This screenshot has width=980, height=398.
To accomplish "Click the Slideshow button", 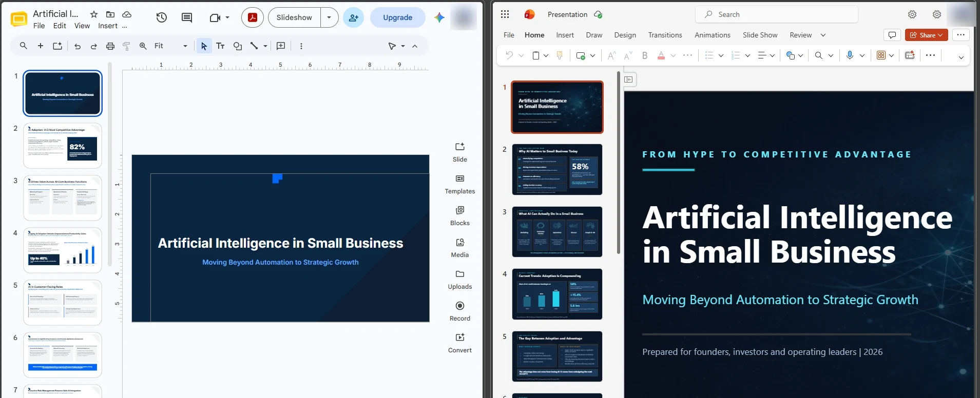I will (x=294, y=17).
